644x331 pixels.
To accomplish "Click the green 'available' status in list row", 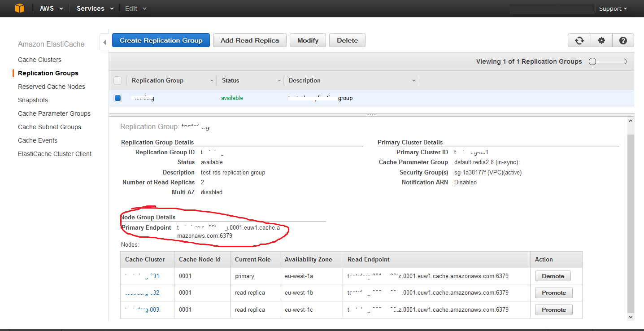I will [x=232, y=98].
